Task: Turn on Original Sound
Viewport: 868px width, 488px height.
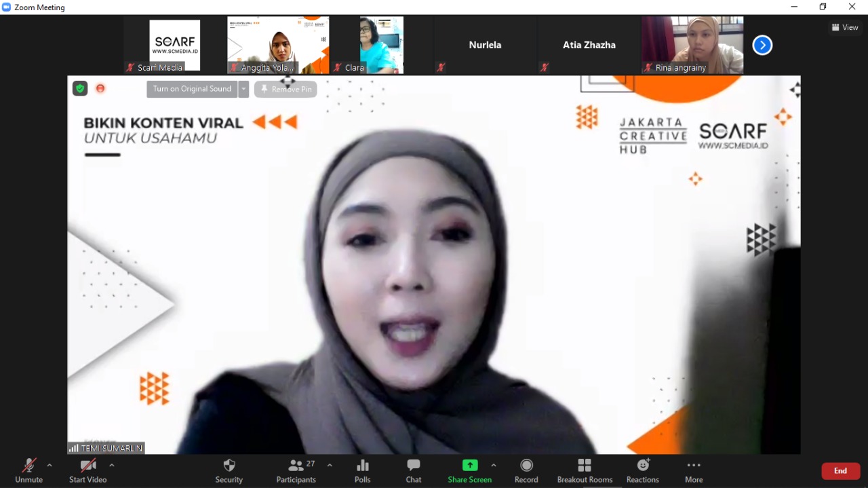Action: pos(192,89)
